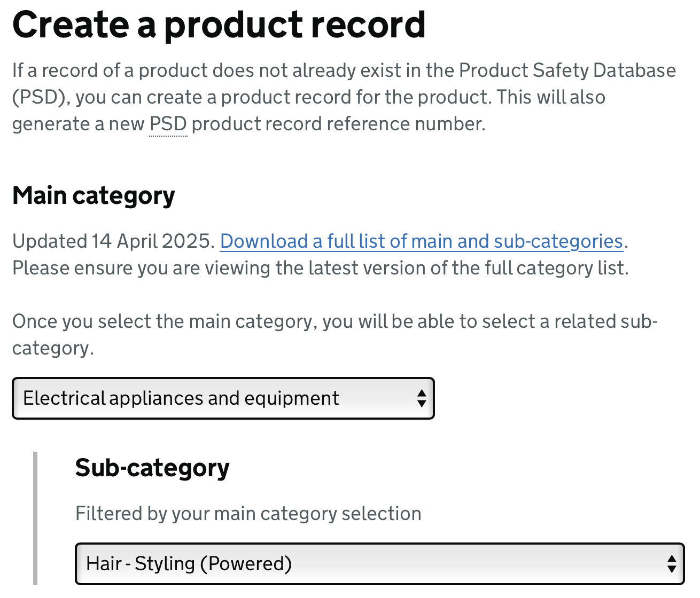
Task: Click 'Download a full list of main and sub-categories'
Action: coord(422,241)
